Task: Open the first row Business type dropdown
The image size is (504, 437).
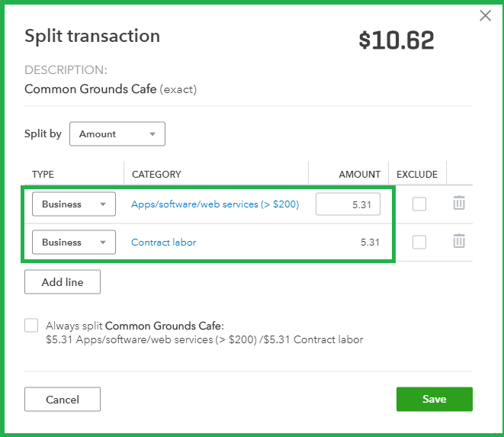Action: click(73, 204)
